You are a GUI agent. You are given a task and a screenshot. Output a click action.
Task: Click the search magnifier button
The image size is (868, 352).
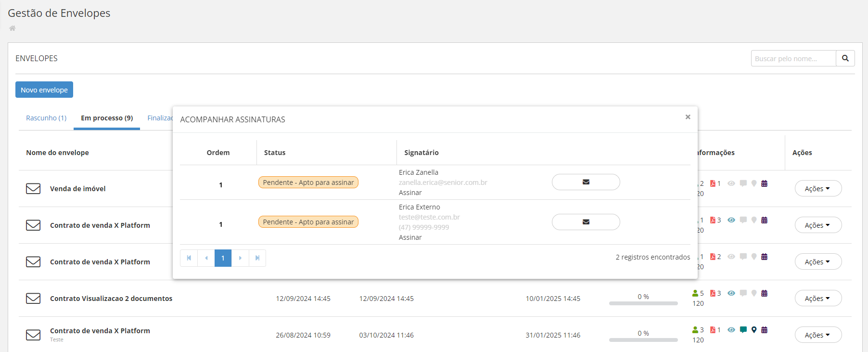[845, 58]
